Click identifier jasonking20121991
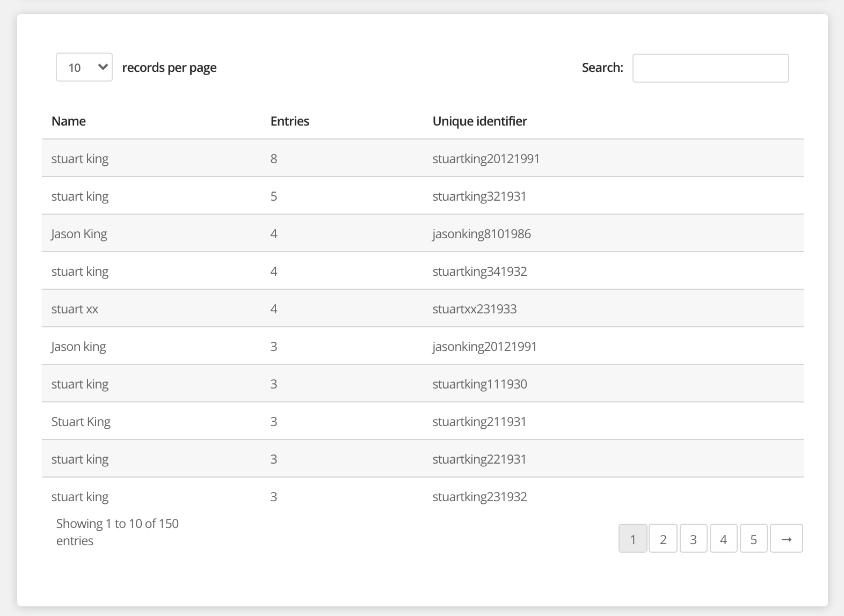This screenshot has height=616, width=844. (x=484, y=347)
